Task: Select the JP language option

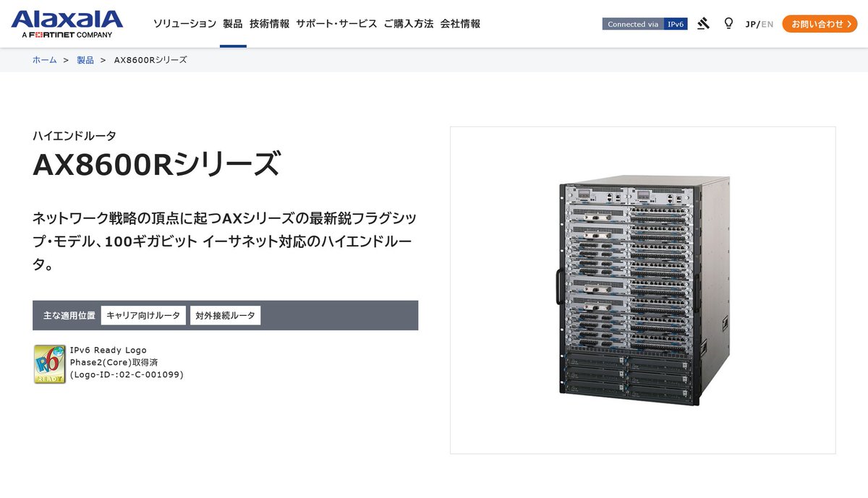Action: pos(751,24)
